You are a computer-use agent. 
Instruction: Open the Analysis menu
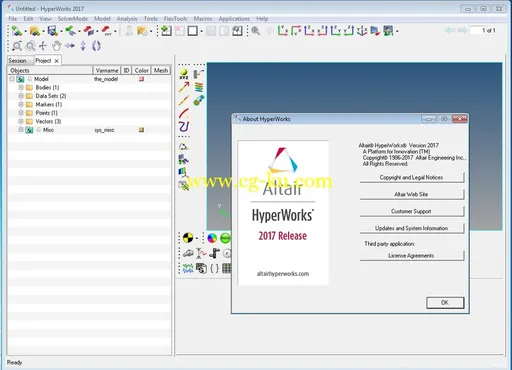click(127, 19)
